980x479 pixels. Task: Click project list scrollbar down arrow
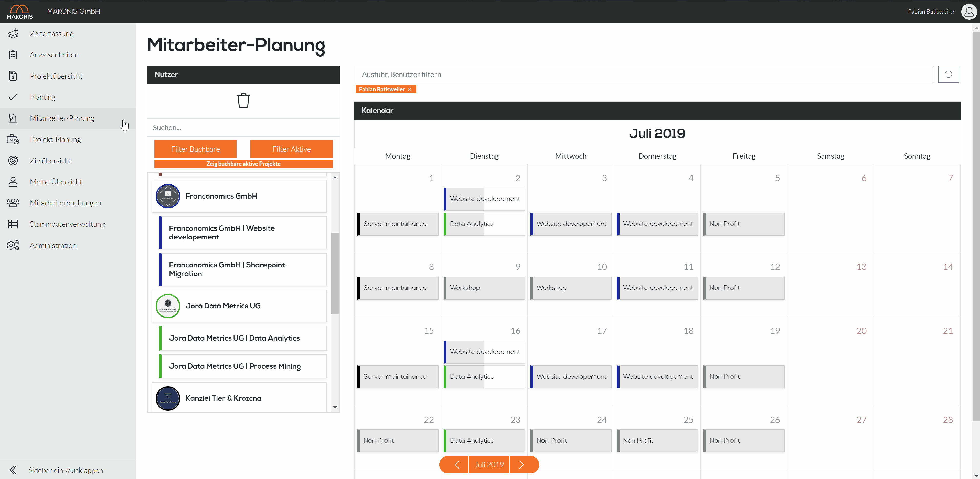click(x=335, y=407)
